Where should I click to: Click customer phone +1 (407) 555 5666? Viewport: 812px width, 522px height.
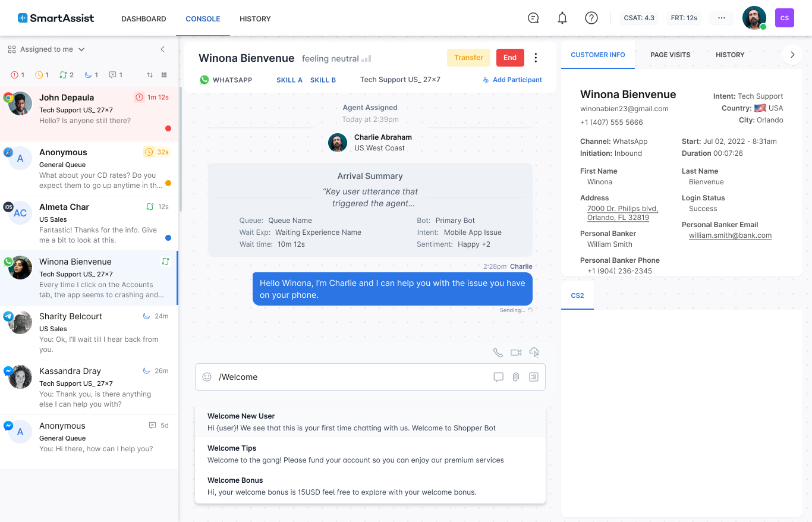pyautogui.click(x=611, y=122)
